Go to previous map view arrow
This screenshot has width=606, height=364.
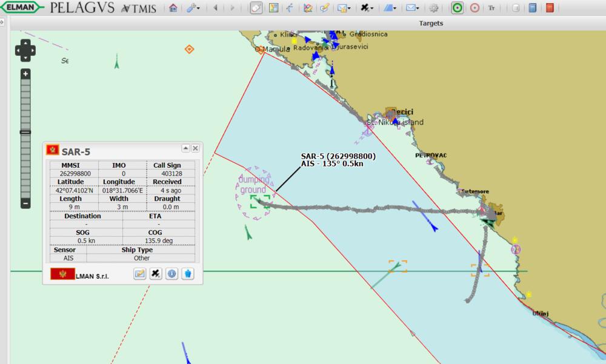[216, 8]
